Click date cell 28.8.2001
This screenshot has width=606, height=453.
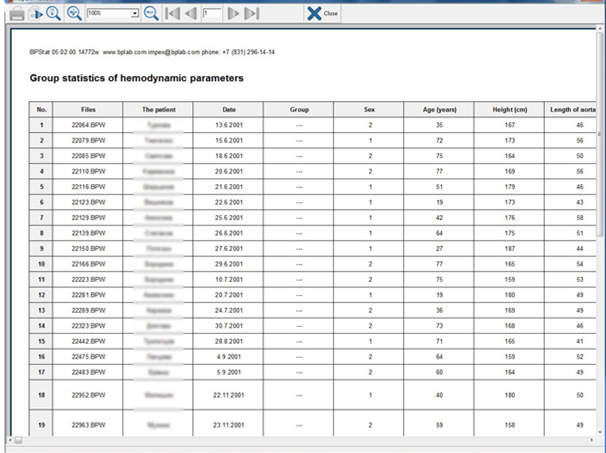coord(229,341)
